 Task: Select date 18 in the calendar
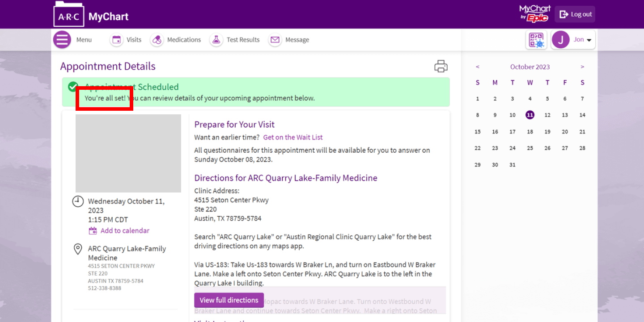pyautogui.click(x=530, y=132)
